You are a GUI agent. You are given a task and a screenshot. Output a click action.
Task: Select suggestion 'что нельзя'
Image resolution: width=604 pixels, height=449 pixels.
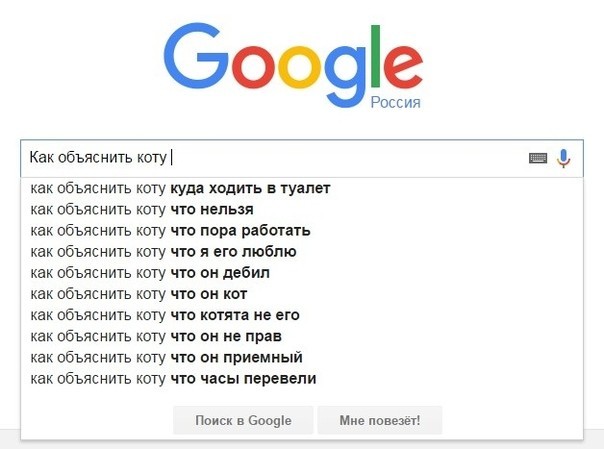(x=302, y=209)
